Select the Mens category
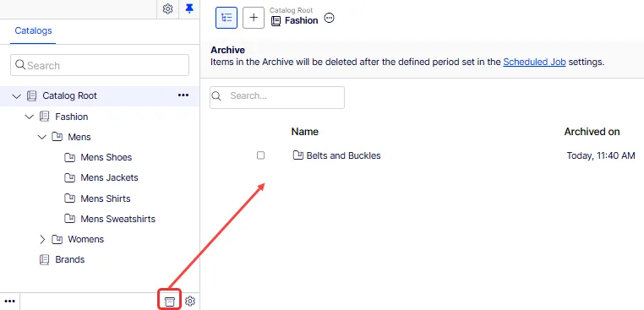Screen dimensions: 644x310 point(79,137)
